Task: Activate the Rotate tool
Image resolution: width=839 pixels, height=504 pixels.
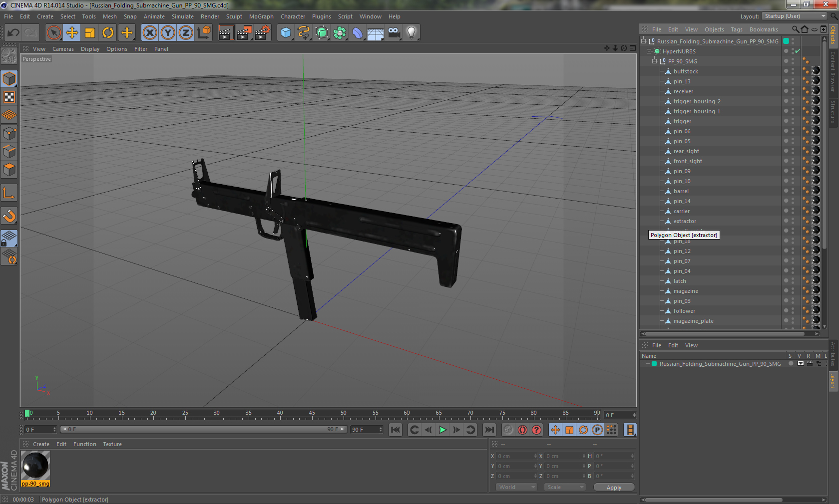Action: 108,33
